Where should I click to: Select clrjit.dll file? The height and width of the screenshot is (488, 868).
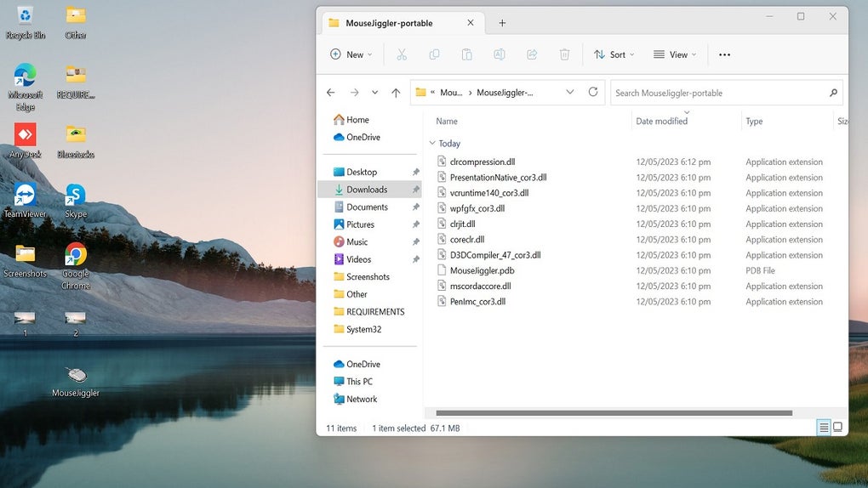tap(456, 224)
